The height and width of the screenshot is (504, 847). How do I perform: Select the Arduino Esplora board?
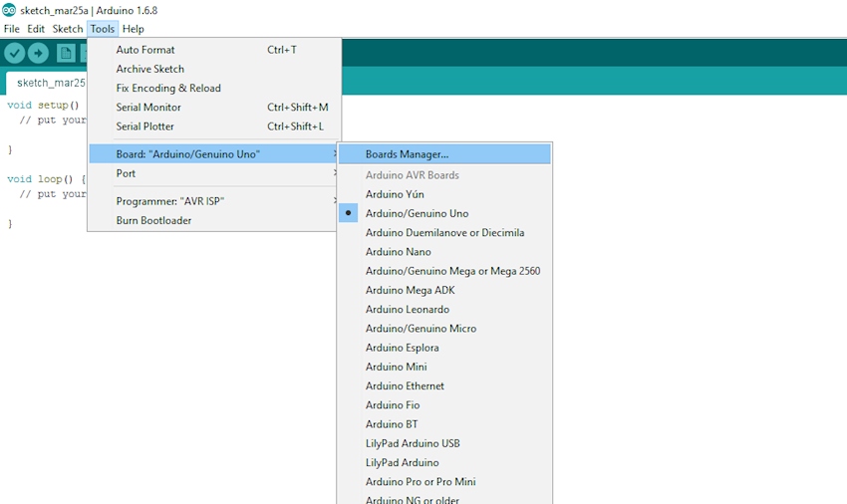444,348
